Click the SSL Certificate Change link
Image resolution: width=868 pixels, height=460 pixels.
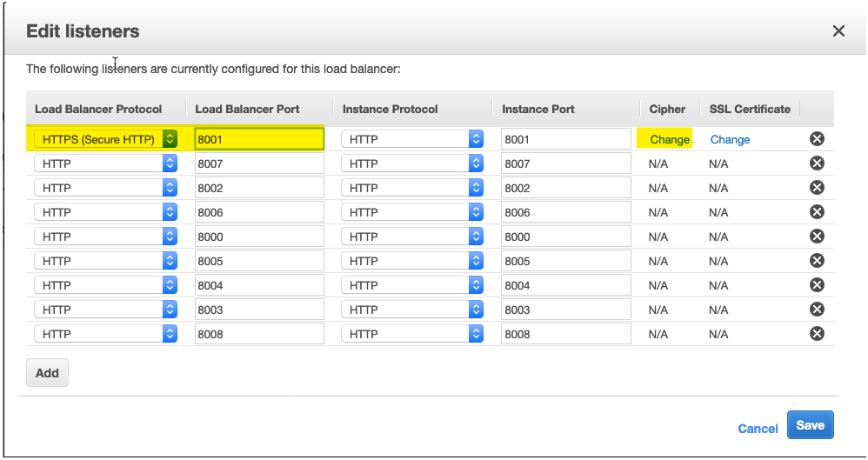coord(730,139)
